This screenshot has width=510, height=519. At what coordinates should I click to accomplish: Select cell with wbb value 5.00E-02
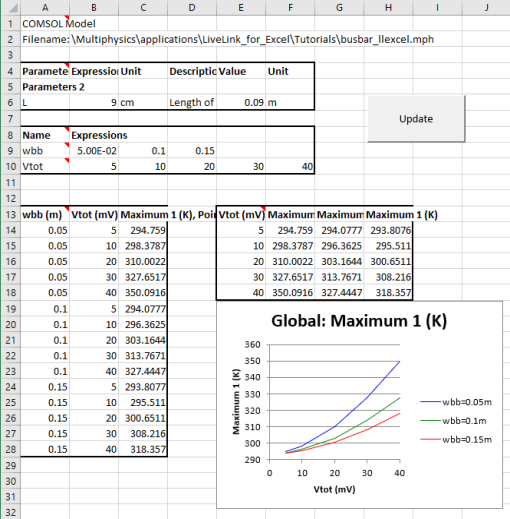94,151
